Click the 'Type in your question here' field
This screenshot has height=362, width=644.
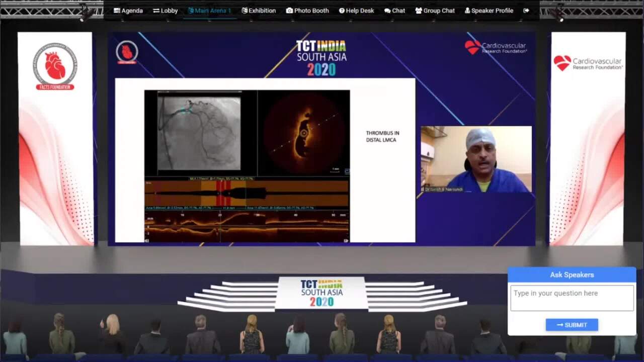(572, 298)
